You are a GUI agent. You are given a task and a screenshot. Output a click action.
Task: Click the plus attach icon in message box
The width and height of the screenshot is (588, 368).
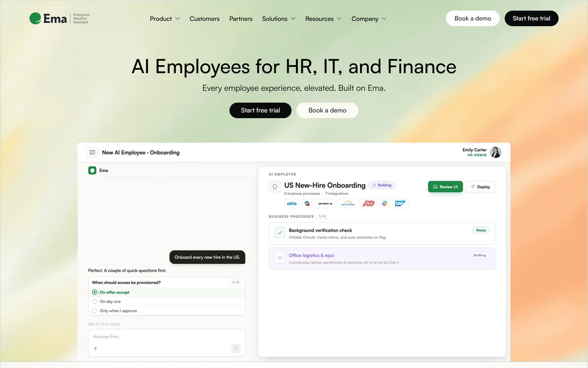(x=96, y=348)
